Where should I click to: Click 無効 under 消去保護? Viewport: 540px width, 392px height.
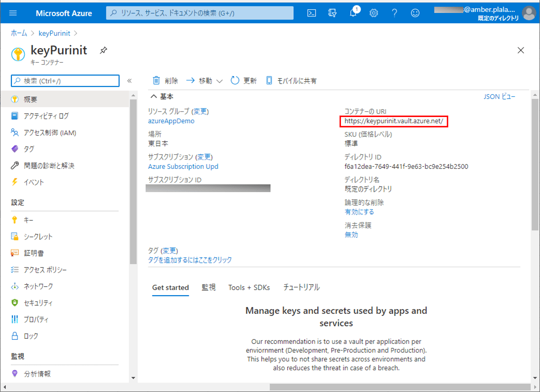(x=351, y=235)
